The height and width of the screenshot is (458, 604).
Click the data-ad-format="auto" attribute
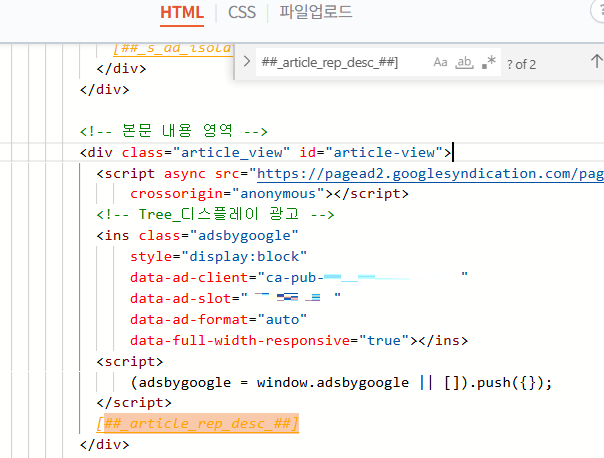click(218, 319)
